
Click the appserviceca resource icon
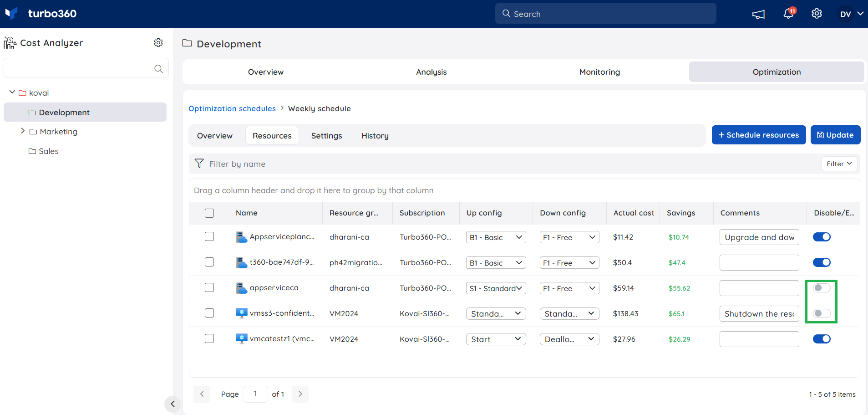242,288
